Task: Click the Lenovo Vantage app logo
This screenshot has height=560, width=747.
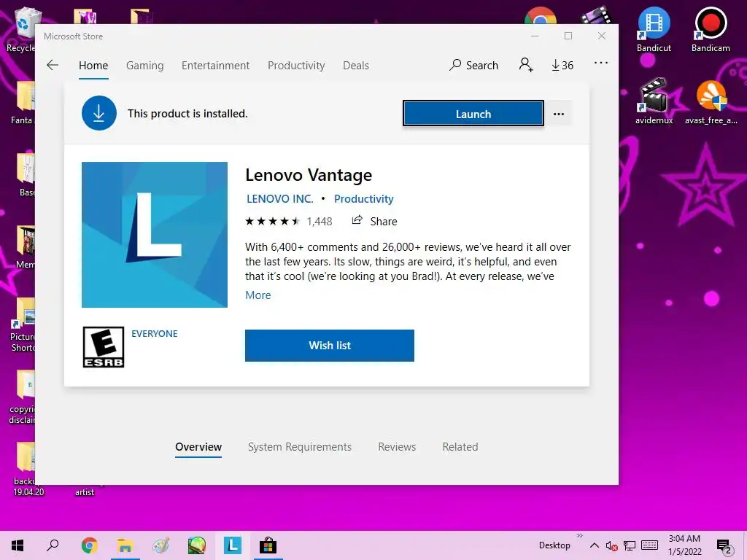Action: pyautogui.click(x=155, y=235)
